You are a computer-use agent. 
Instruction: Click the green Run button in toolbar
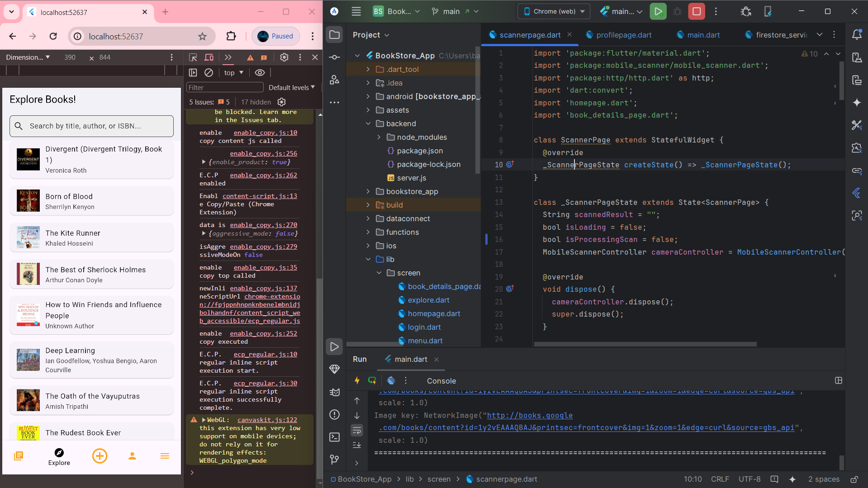(658, 12)
